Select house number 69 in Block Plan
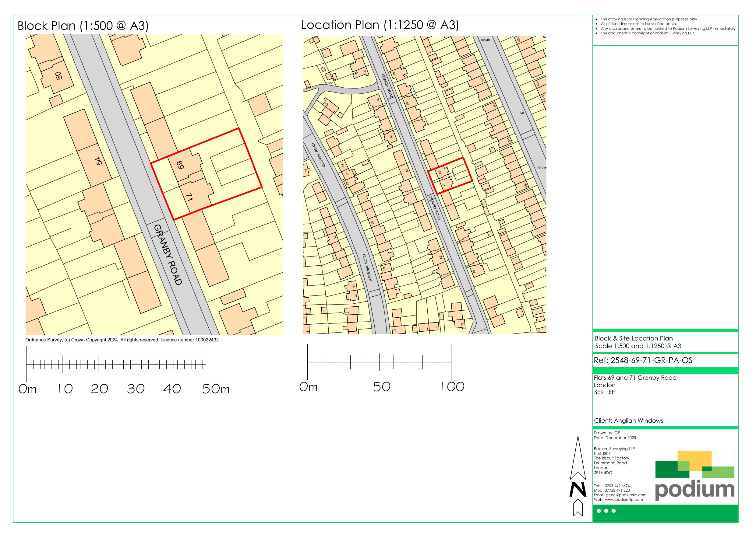Viewport: 756px width, 534px height. pos(180,165)
